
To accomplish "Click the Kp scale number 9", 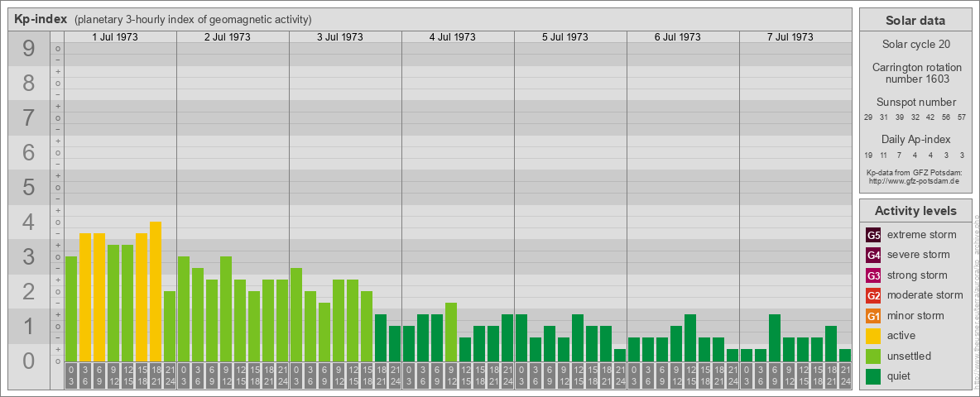I will point(28,49).
